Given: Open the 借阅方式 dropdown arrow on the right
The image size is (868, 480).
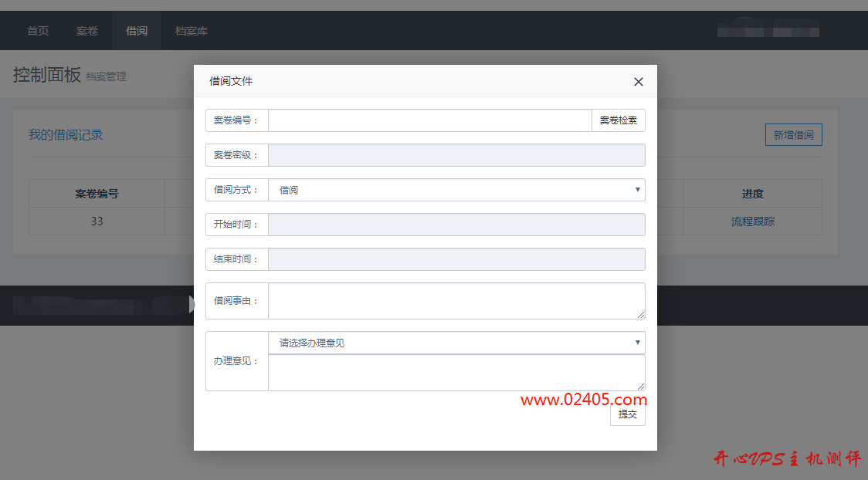Looking at the screenshot, I should click(x=637, y=190).
